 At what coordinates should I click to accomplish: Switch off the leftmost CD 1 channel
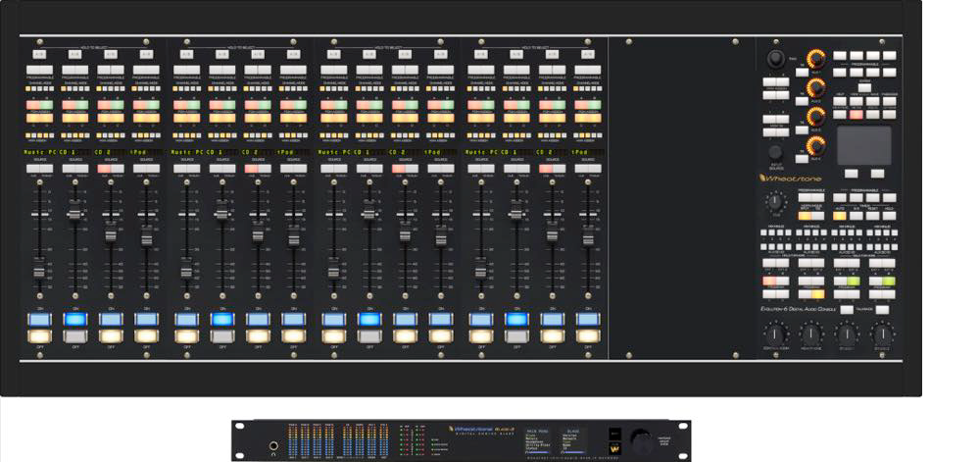(75, 335)
